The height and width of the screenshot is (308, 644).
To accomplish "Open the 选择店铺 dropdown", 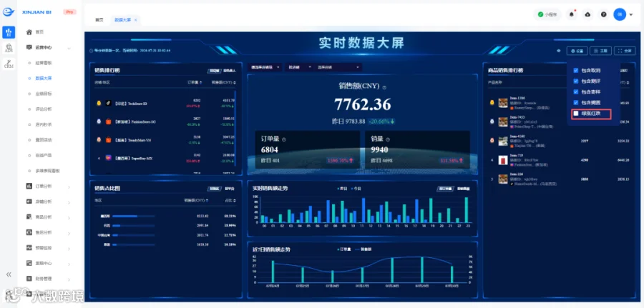I will pos(338,67).
